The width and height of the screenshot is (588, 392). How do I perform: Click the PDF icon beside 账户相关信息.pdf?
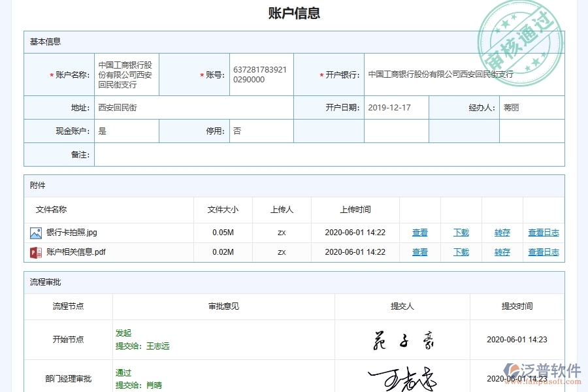click(36, 252)
